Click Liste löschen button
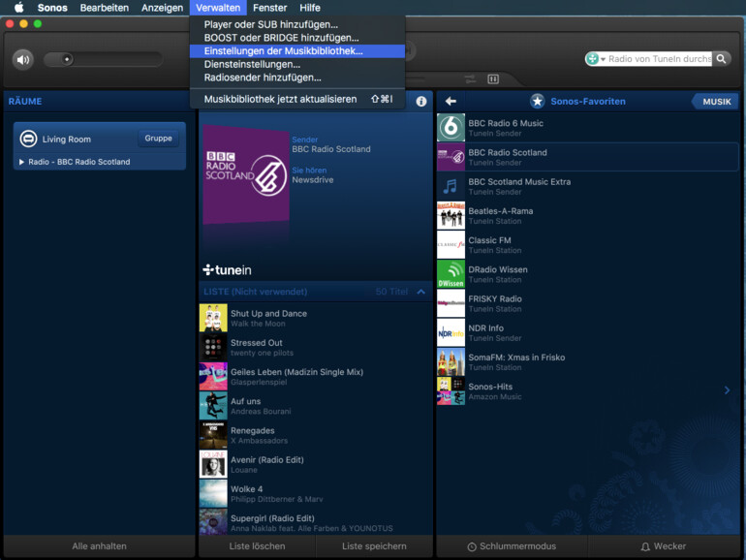 click(x=257, y=546)
